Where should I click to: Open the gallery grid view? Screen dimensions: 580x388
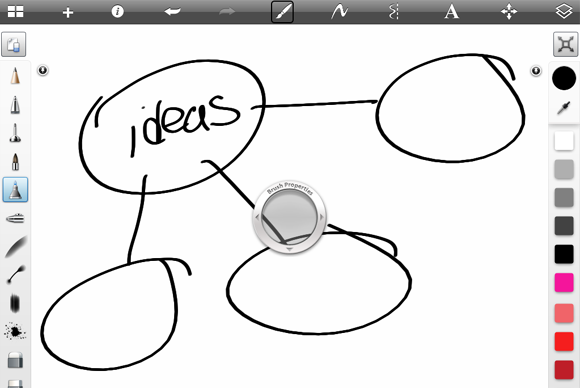(x=15, y=11)
